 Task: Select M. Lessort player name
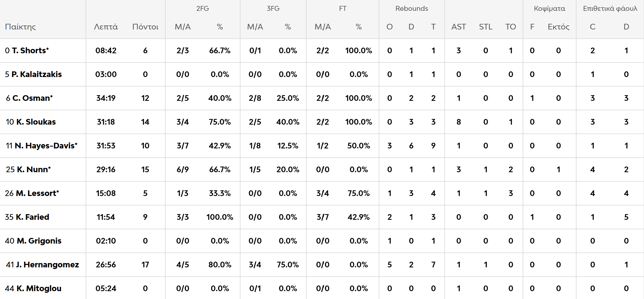tap(37, 193)
